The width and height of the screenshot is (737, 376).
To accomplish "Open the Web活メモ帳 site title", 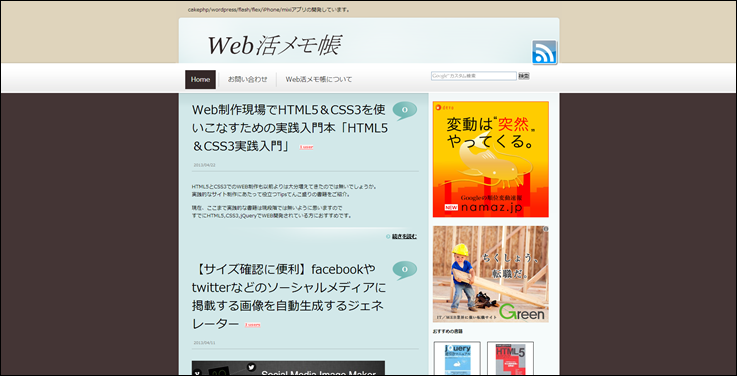I will [x=274, y=46].
